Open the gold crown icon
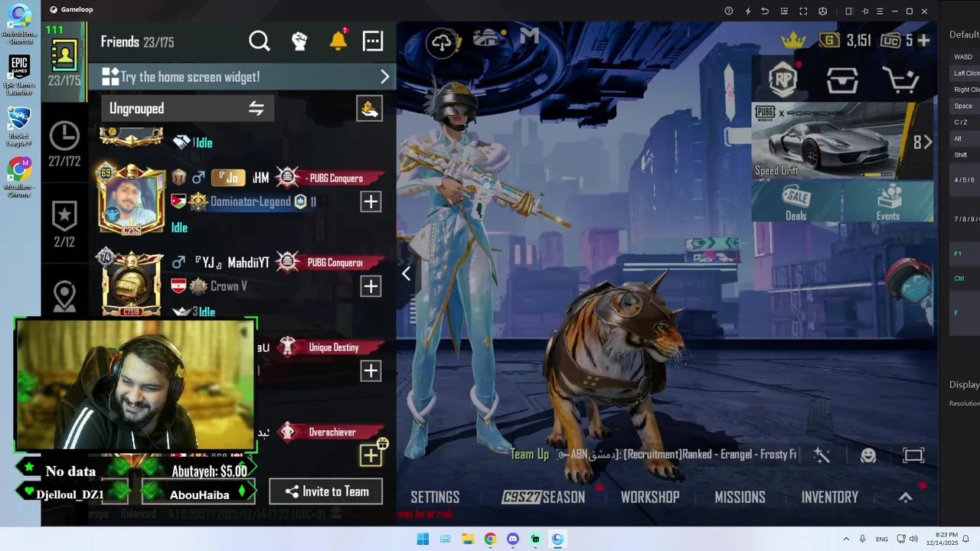The width and height of the screenshot is (980, 551). point(793,40)
